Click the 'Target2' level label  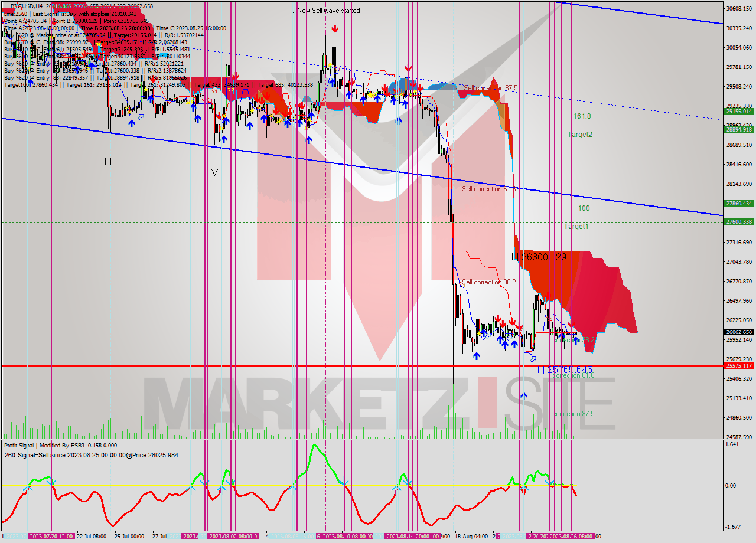(x=580, y=135)
